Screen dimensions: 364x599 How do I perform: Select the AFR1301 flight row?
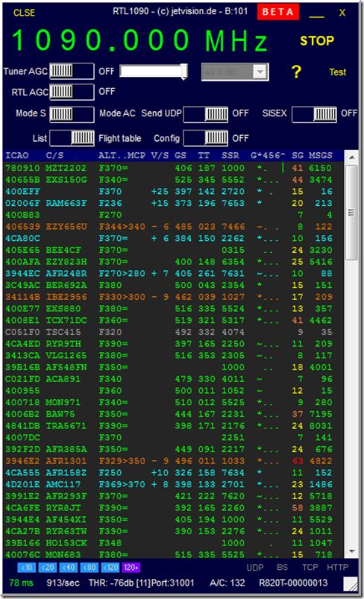(x=169, y=461)
